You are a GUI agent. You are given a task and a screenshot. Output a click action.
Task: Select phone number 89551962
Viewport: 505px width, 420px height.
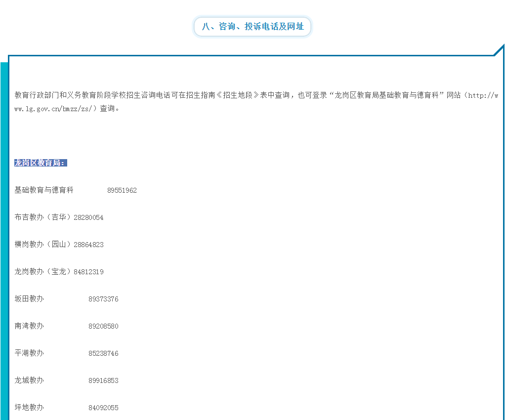(122, 190)
